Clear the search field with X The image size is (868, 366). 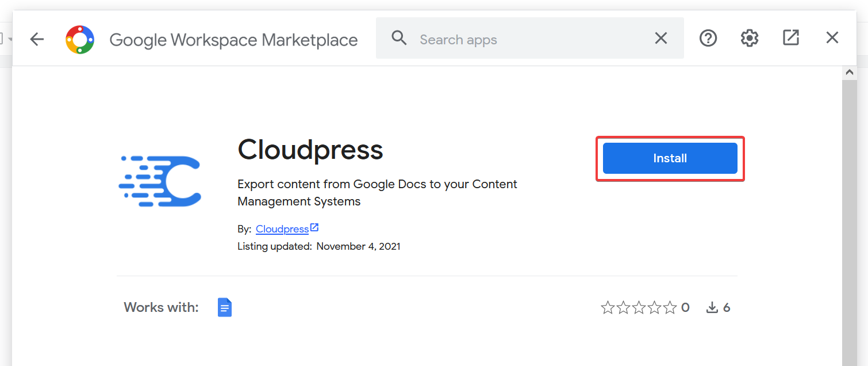pyautogui.click(x=661, y=39)
